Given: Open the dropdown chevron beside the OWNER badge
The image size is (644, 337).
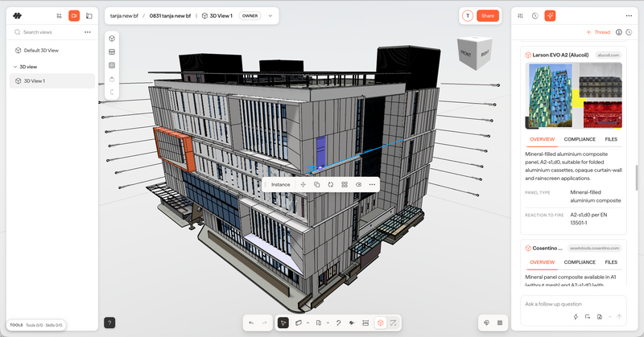Looking at the screenshot, I should 270,16.
